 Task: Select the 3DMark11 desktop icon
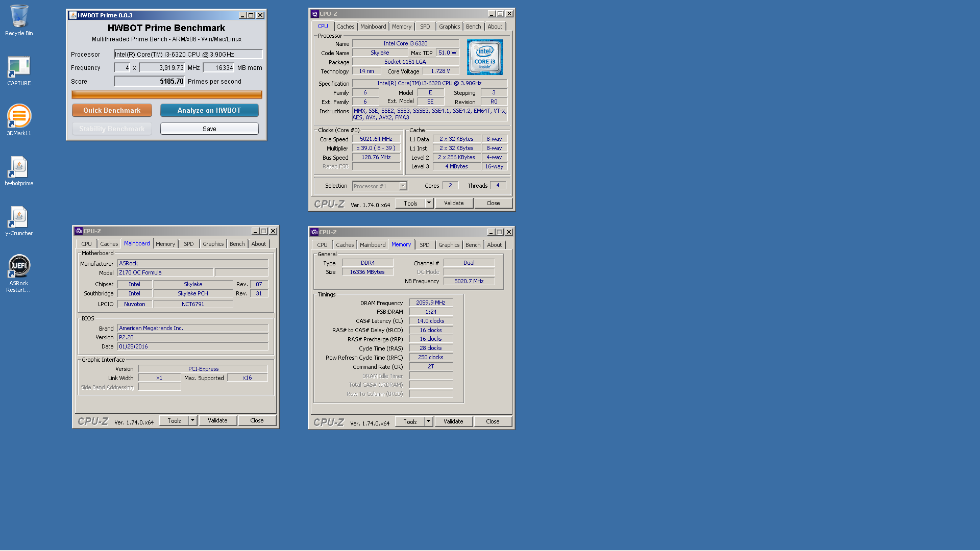pos(19,120)
